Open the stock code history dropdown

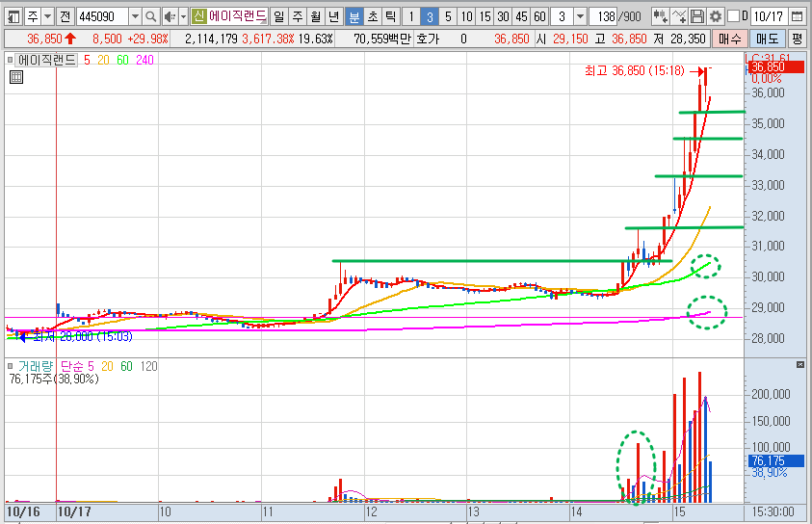(x=135, y=17)
